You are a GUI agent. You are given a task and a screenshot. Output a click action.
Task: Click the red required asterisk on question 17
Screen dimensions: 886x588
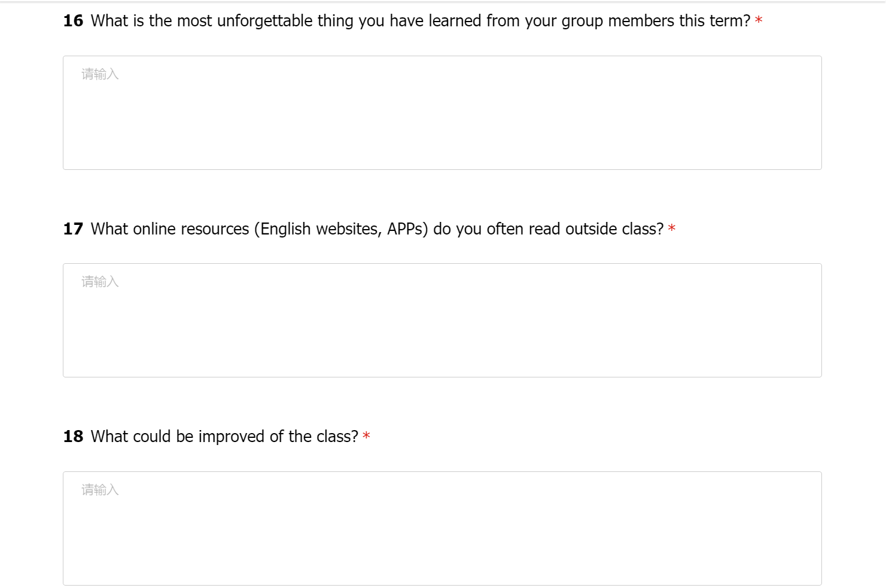[672, 229]
